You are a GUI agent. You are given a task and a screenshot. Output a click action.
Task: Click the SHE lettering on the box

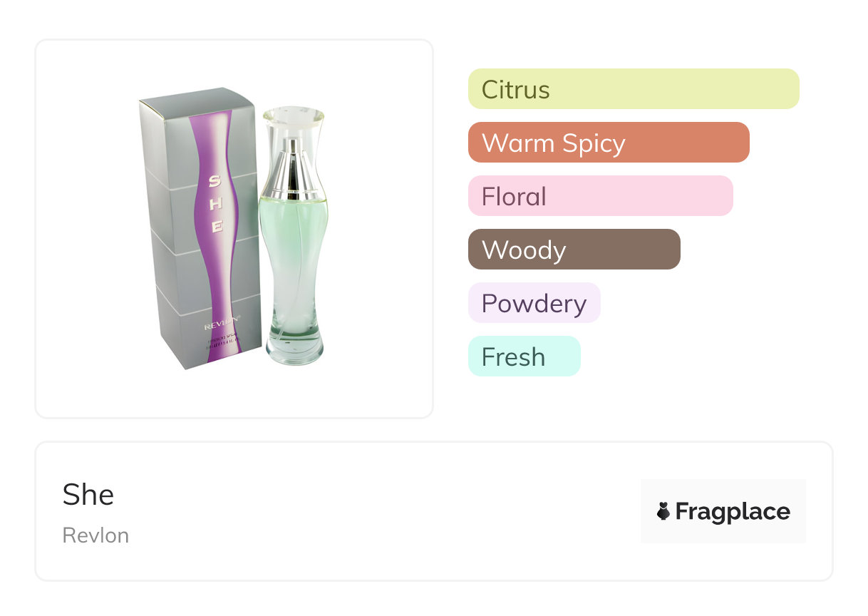215,205
